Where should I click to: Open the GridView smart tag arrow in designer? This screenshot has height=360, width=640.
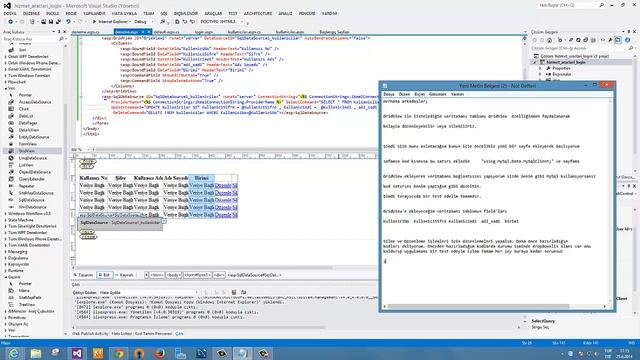tap(164, 221)
